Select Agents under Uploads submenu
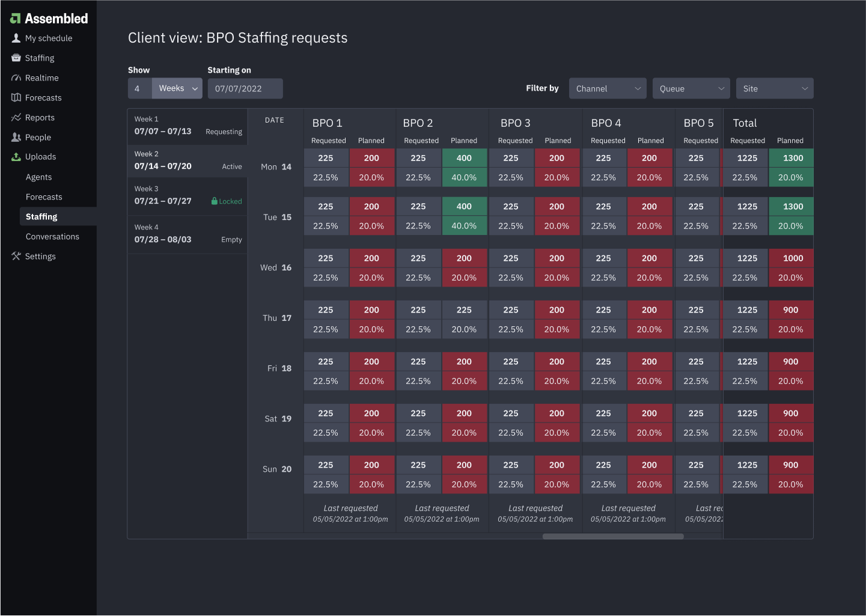The height and width of the screenshot is (616, 866). (x=39, y=177)
